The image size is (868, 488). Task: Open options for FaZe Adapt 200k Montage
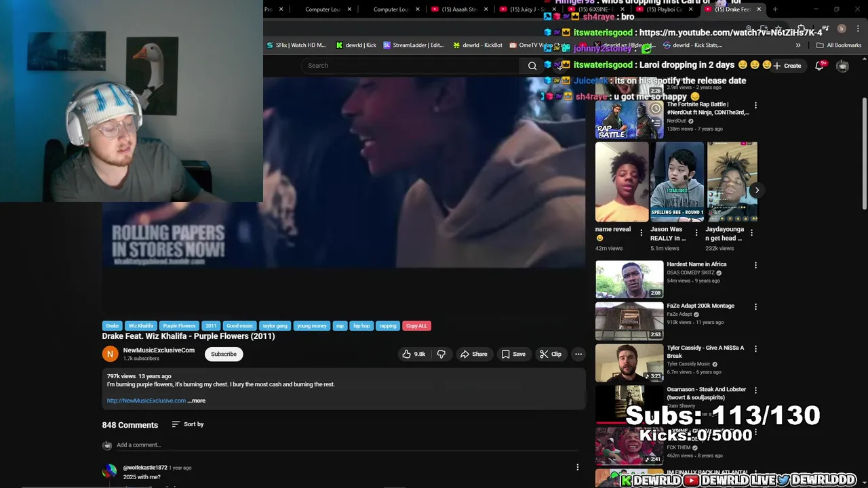755,306
